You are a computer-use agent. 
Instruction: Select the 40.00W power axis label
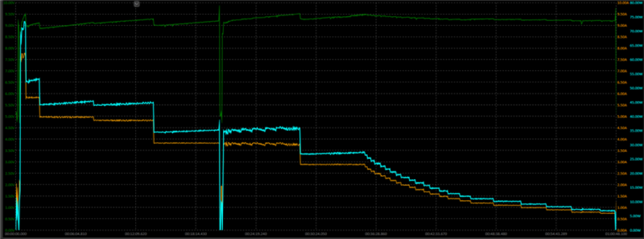[636, 117]
